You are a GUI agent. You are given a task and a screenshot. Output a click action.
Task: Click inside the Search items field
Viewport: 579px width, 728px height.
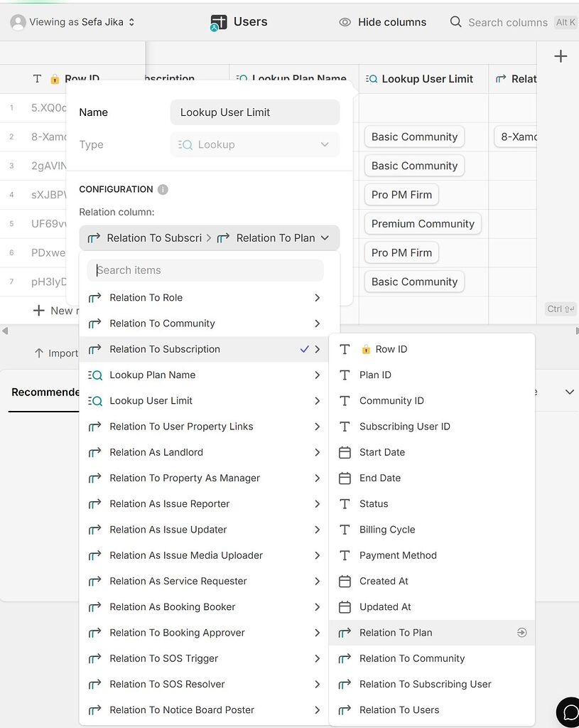(x=205, y=270)
